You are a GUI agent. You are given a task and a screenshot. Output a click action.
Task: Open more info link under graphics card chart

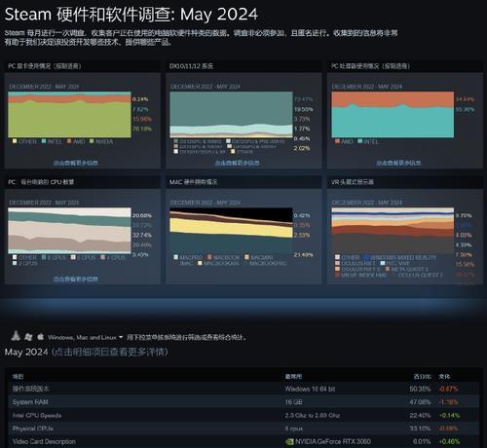(x=76, y=163)
